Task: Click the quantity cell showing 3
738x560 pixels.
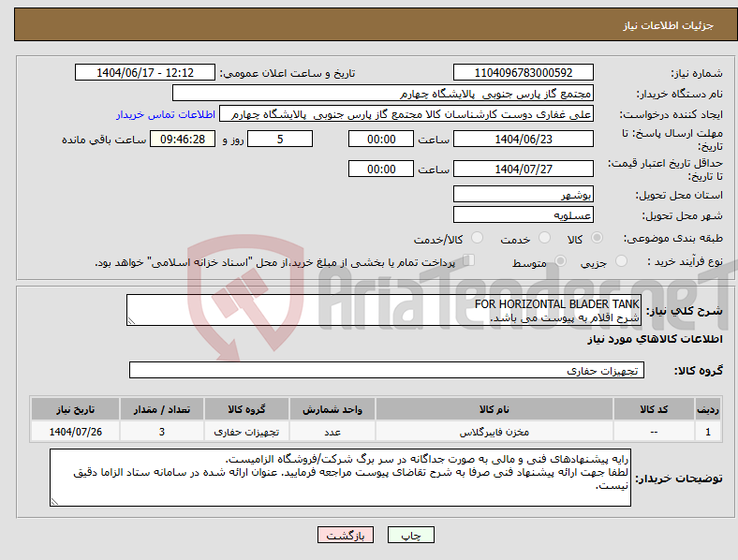Action: point(162,432)
